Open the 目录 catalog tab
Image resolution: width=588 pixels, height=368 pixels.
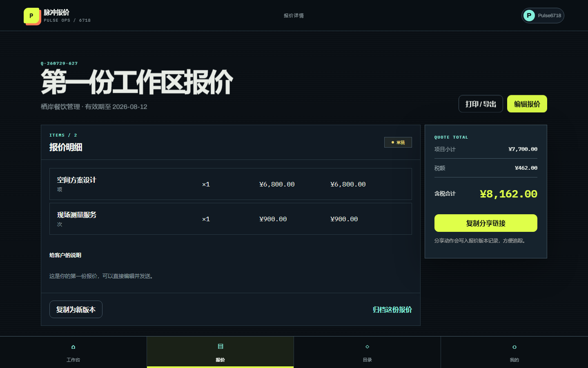click(x=367, y=352)
